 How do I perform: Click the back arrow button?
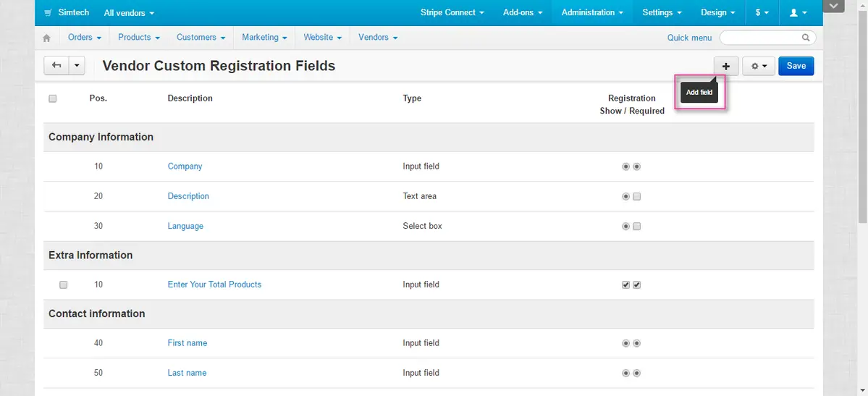coord(56,66)
